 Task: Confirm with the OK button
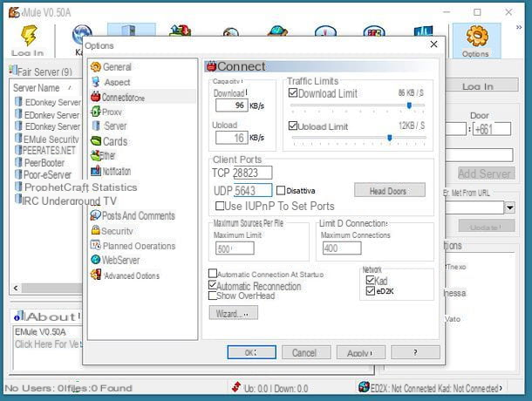(252, 352)
